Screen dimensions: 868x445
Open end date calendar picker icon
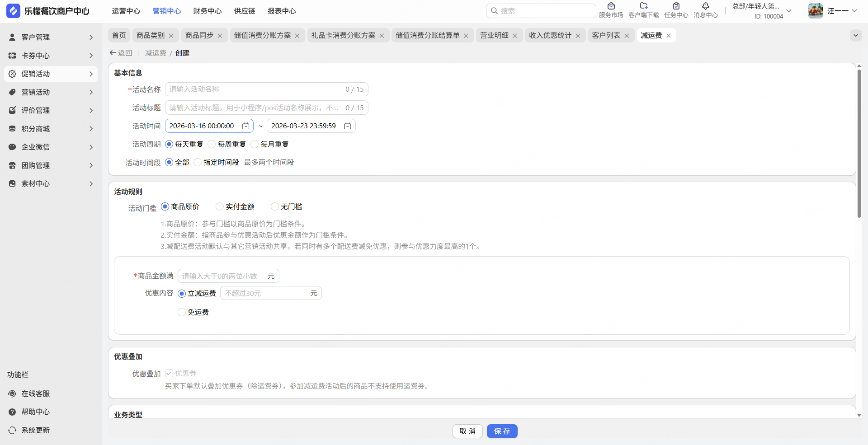(348, 126)
